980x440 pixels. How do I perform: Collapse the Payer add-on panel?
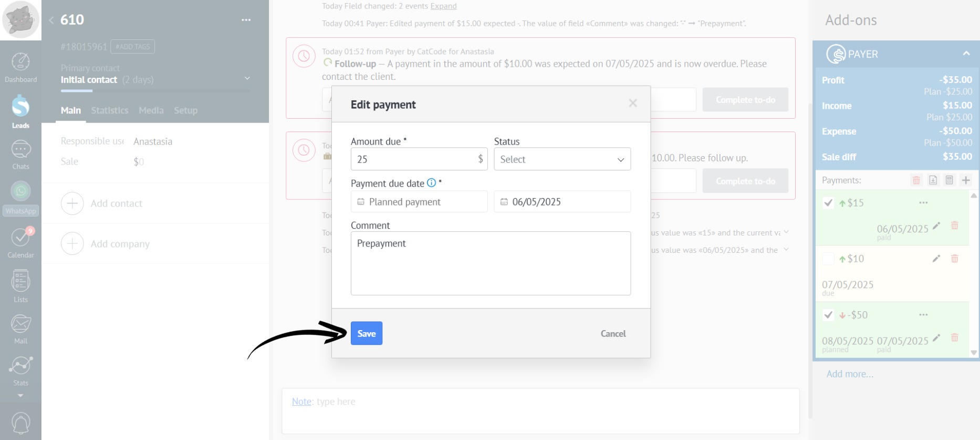point(966,54)
